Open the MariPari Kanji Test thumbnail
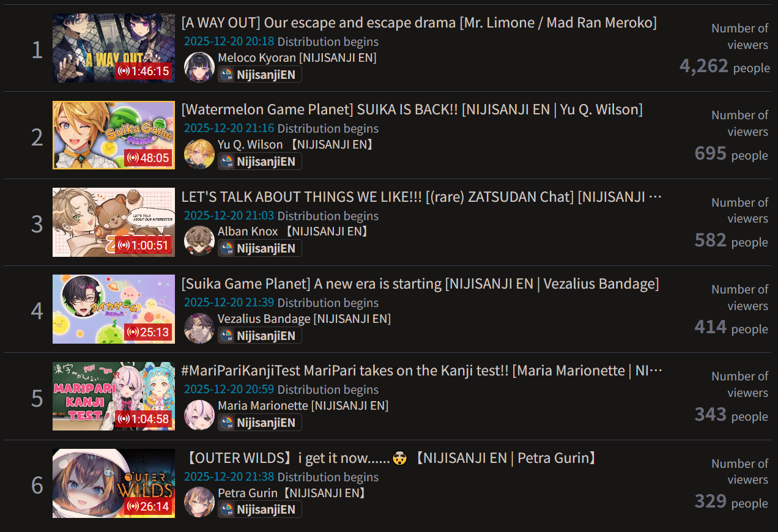 [114, 396]
